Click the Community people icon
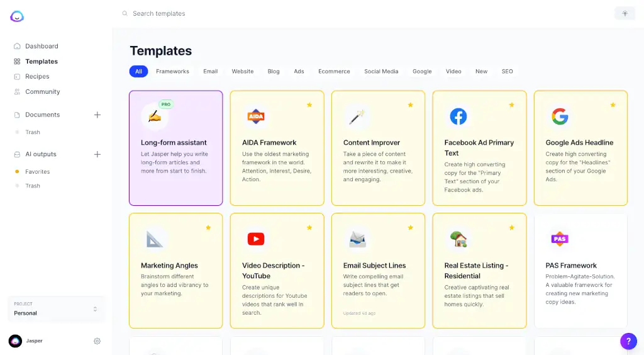Viewport: 644px width, 355px height. coord(17,92)
